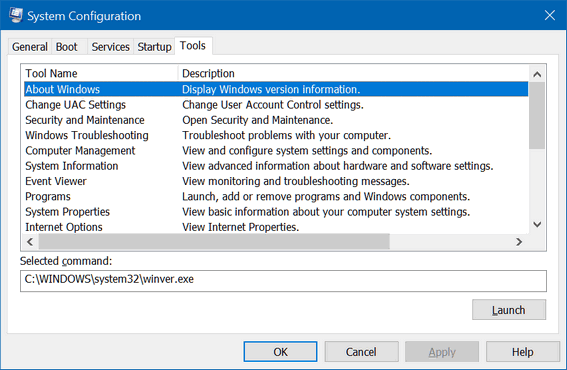Image resolution: width=567 pixels, height=370 pixels.
Task: Click the vertical scrollbar thumb
Action: click(x=537, y=115)
